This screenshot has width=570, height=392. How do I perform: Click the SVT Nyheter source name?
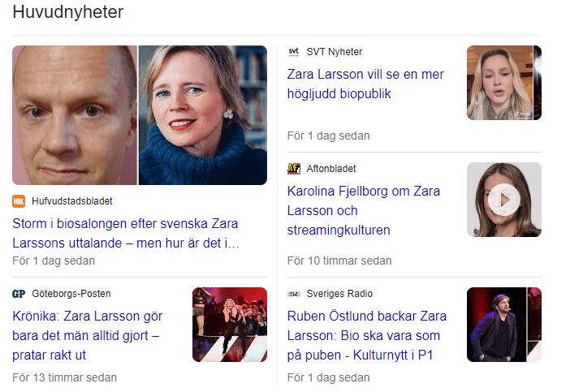coord(334,52)
